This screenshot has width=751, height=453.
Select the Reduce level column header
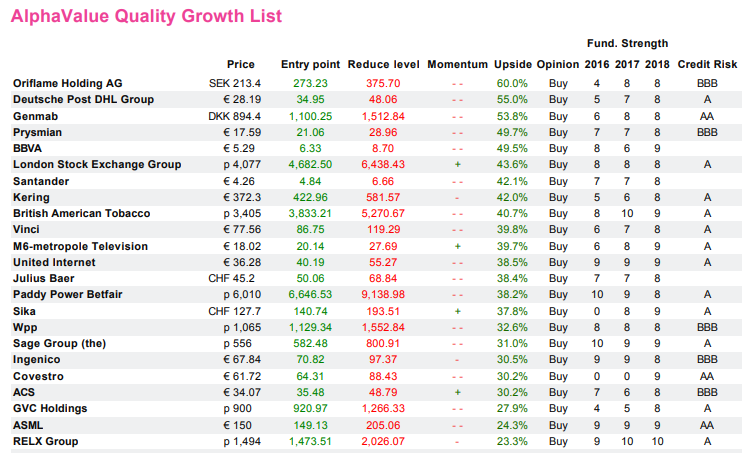click(x=383, y=65)
